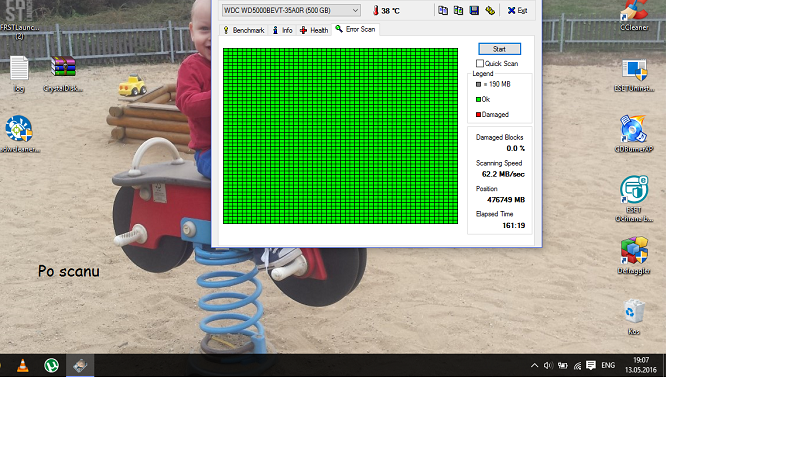The height and width of the screenshot is (449, 800).
Task: Open the Info tab
Action: point(282,30)
